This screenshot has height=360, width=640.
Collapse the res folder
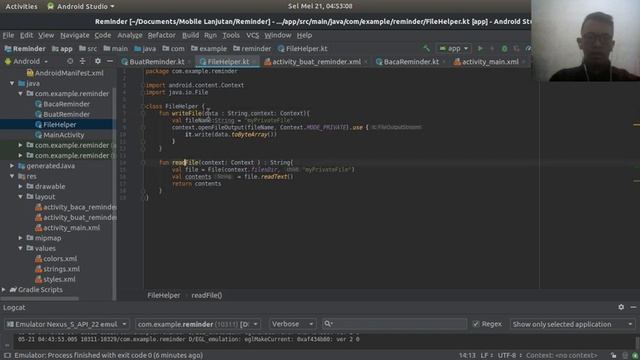click(12, 176)
